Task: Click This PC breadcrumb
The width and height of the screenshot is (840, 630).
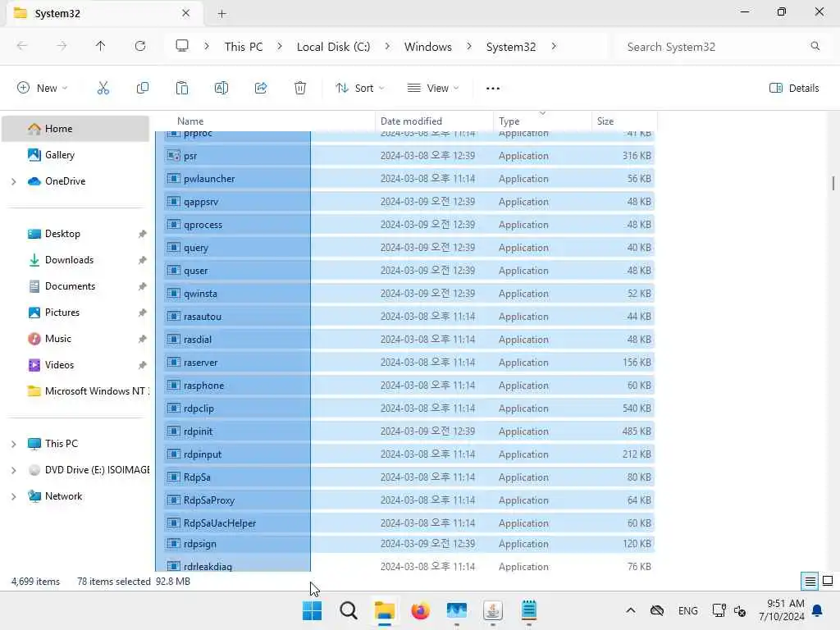Action: point(244,47)
